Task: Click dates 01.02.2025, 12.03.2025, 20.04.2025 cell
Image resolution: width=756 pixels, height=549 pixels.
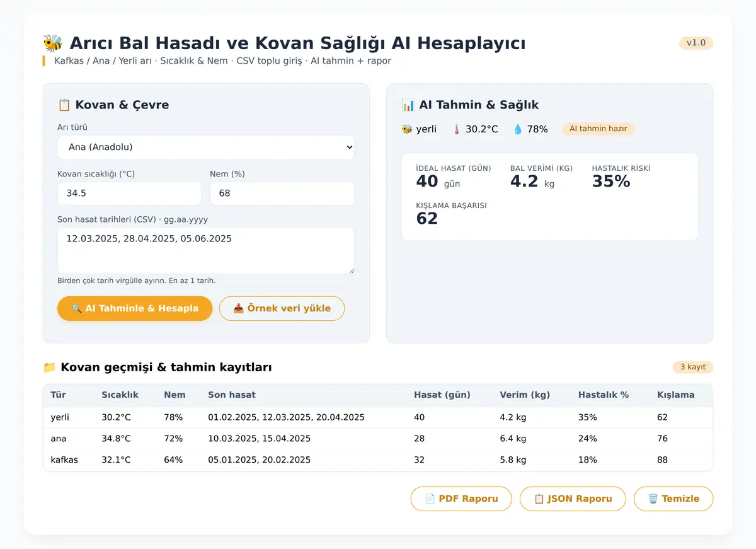Action: pyautogui.click(x=286, y=417)
